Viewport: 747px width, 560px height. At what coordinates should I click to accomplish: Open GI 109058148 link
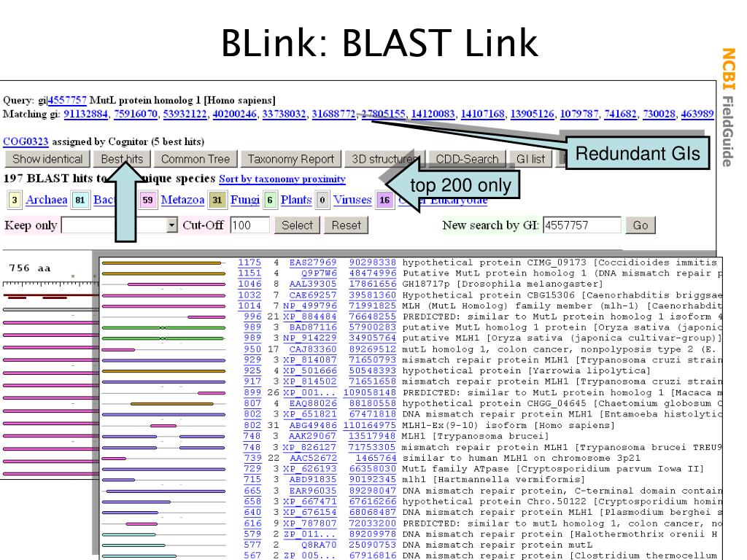tap(370, 393)
